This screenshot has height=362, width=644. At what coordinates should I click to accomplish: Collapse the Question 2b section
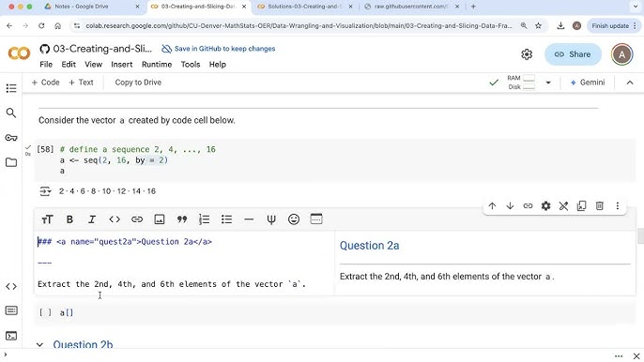click(39, 345)
